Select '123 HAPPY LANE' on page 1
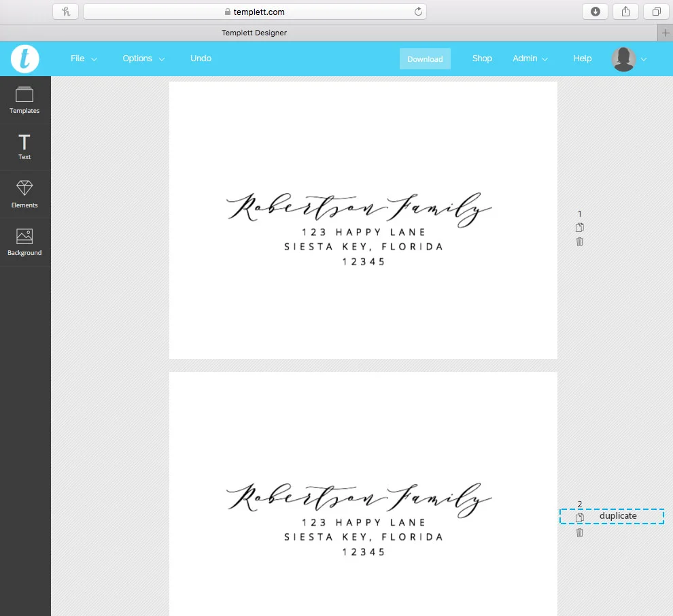Screen dimensions: 673x616 coord(364,233)
